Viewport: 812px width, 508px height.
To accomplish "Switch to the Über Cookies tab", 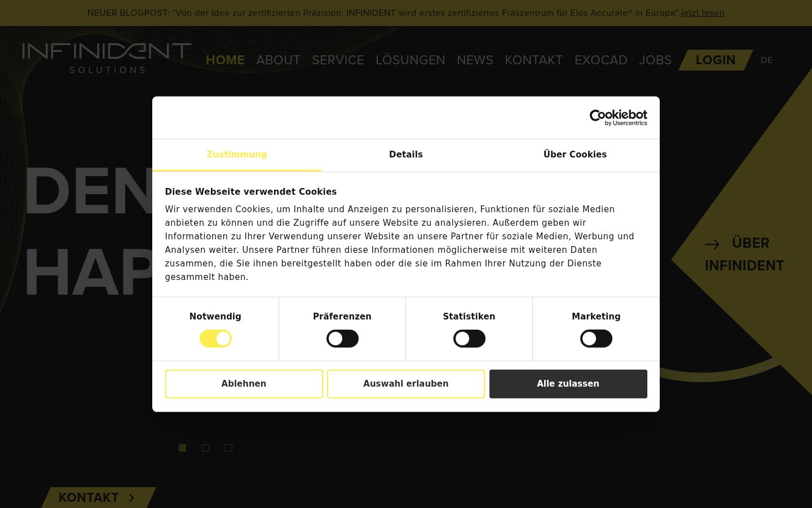I will (x=575, y=155).
